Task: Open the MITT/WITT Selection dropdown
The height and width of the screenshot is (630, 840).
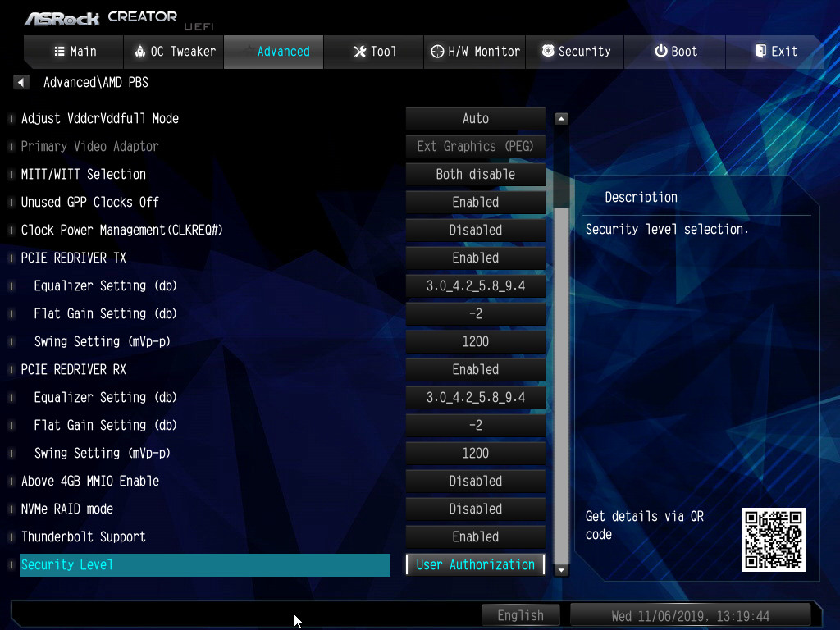Action: (475, 174)
